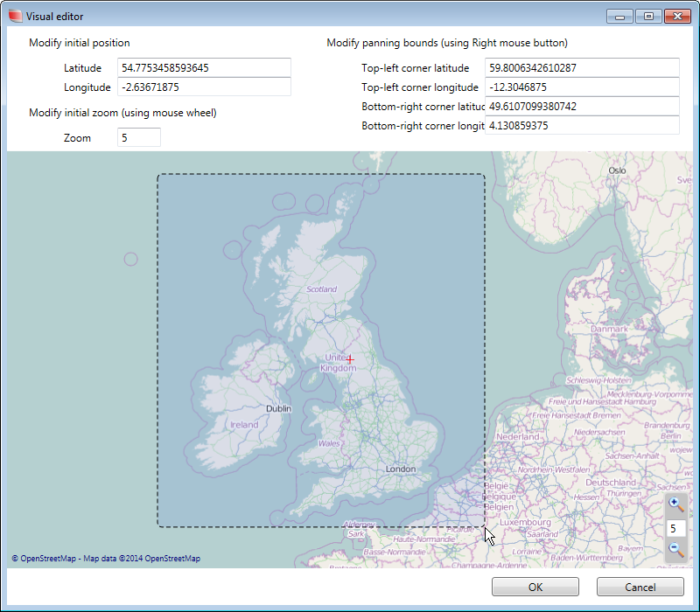Image resolution: width=700 pixels, height=612 pixels.
Task: Click the Wales label on the map
Action: pos(329,443)
